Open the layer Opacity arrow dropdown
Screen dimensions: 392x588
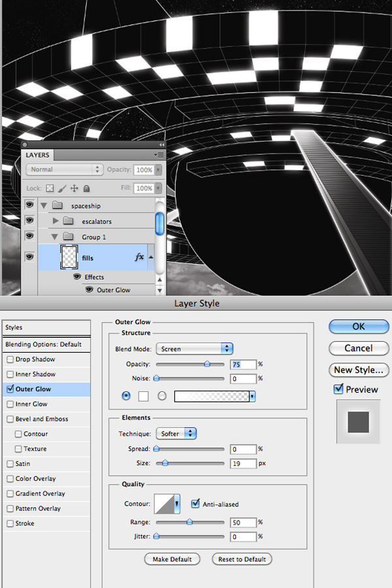tap(158, 170)
